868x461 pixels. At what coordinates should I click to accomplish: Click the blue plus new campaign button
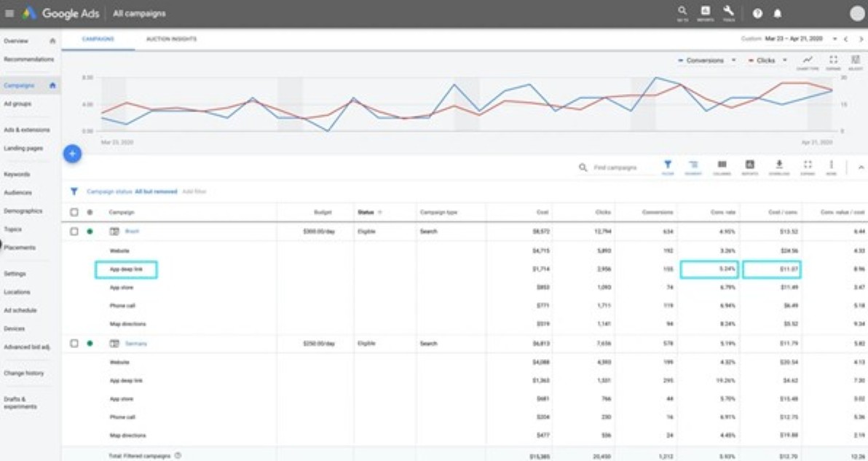coord(72,154)
